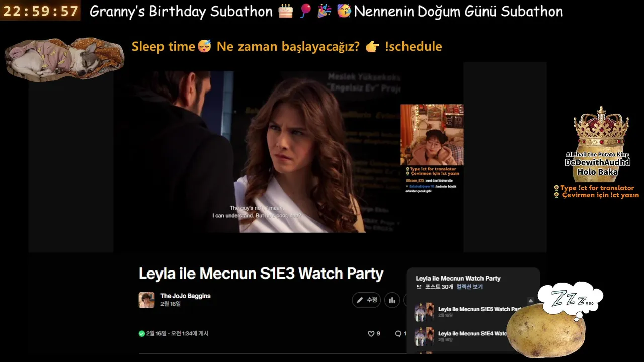Viewport: 644px width, 362px height.
Task: Click the Leyla ile Mecnun Watch Party collection heading
Action: coord(458,278)
